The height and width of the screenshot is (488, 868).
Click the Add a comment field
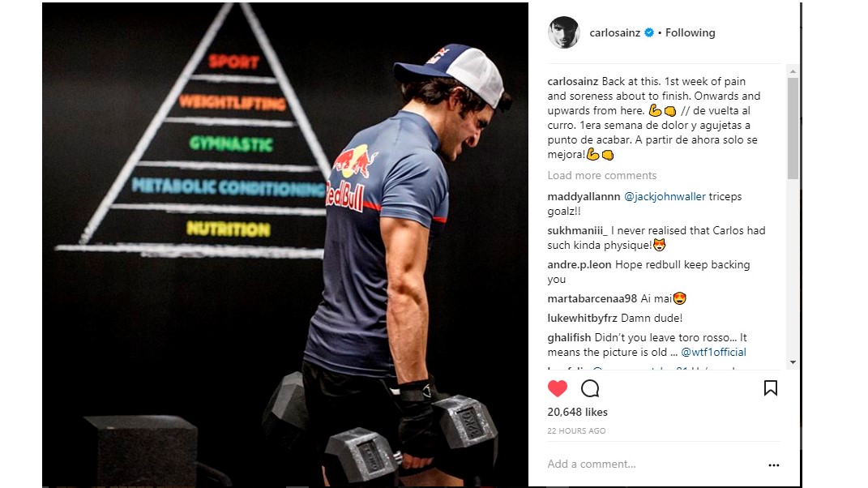click(653, 464)
